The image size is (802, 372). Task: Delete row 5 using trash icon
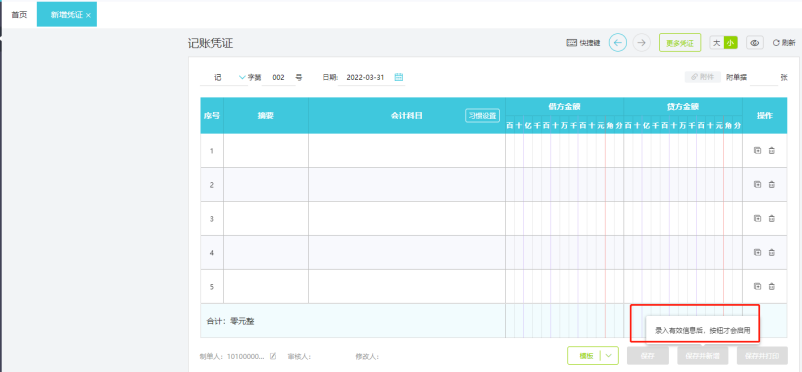point(772,287)
